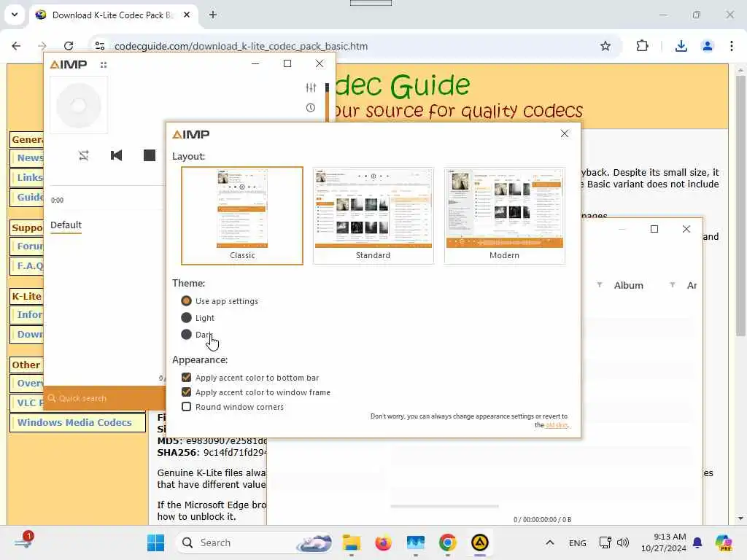The height and width of the screenshot is (560, 747).
Task: Expand Chrome tab search dropdown
Action: [15, 15]
